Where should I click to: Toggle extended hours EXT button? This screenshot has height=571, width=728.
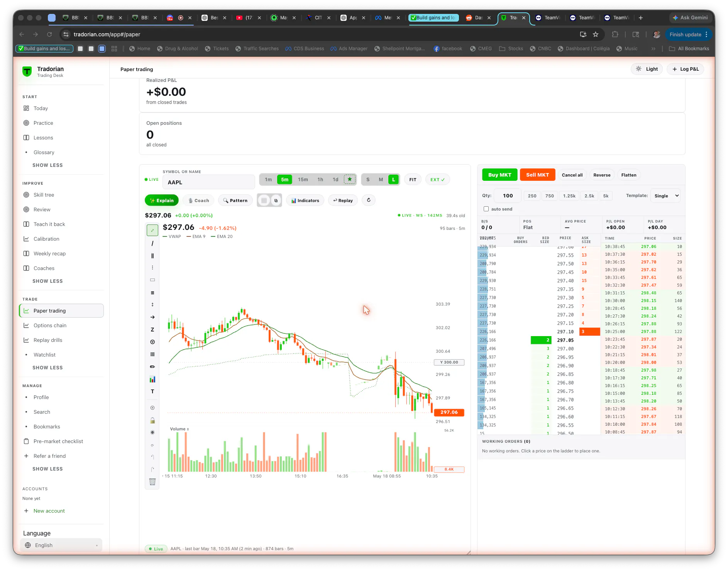coord(437,180)
